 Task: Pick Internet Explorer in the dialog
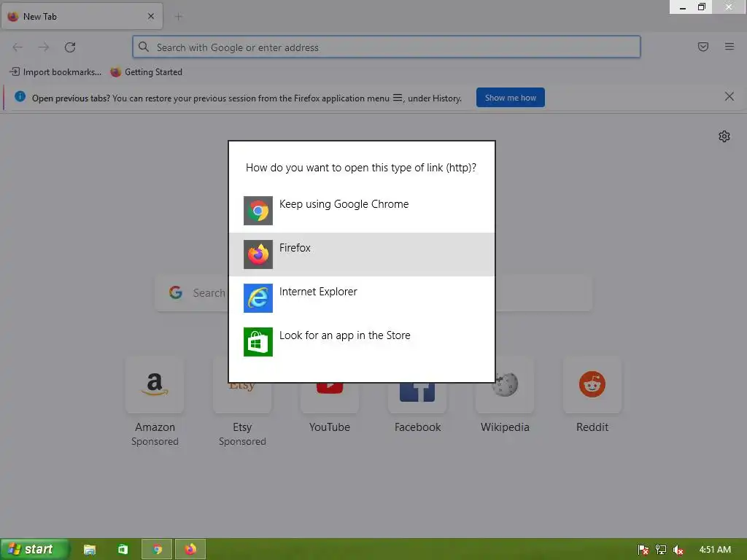[x=362, y=298]
